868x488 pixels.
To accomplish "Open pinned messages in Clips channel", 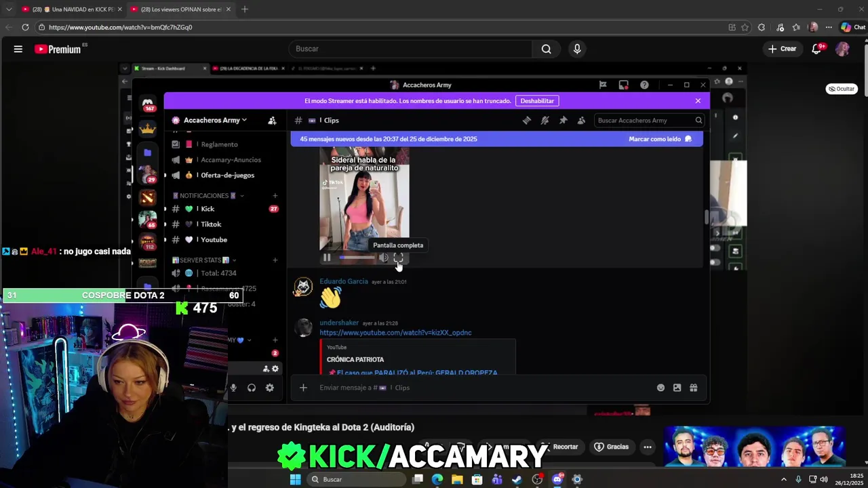I will (563, 121).
